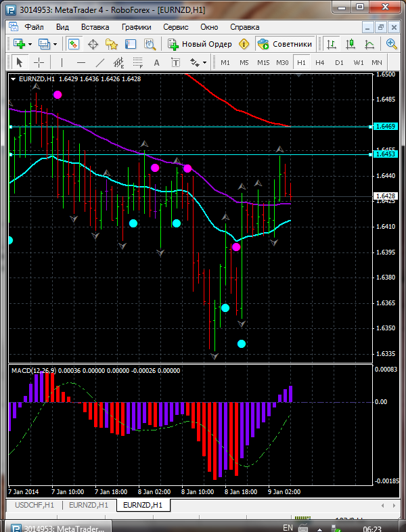Select the equidistant channel tool
Viewport: 406px width, 532px height.
point(118,62)
